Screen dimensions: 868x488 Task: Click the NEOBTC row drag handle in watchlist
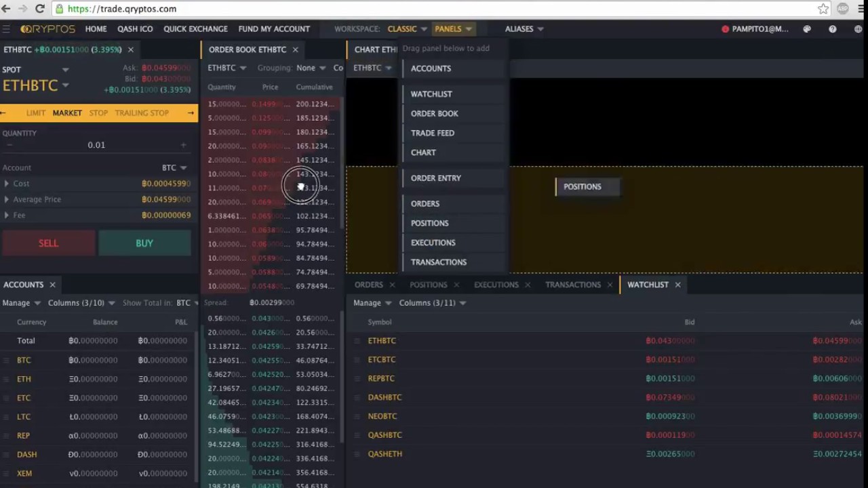357,416
